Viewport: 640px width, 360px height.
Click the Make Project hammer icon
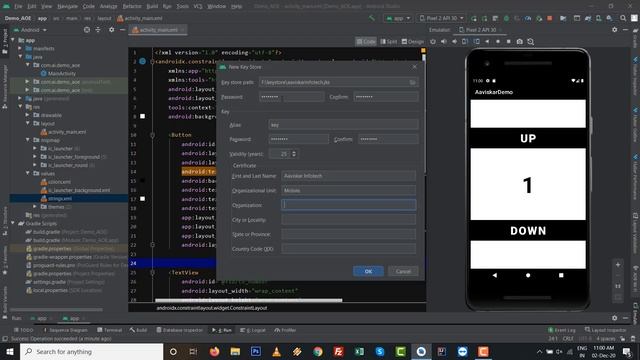[371, 18]
